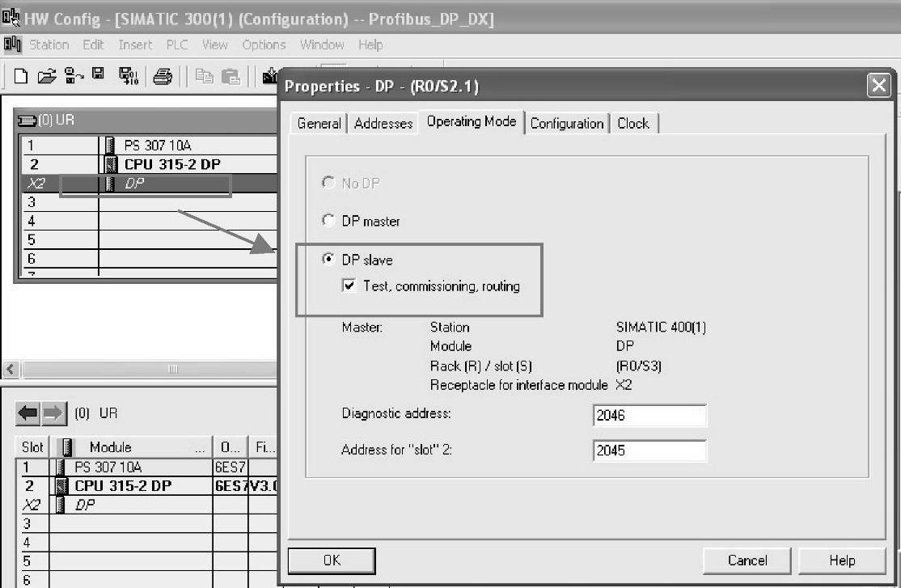The image size is (901, 588).
Task: Click the back arrow beside (0) UR
Action: pyautogui.click(x=28, y=412)
